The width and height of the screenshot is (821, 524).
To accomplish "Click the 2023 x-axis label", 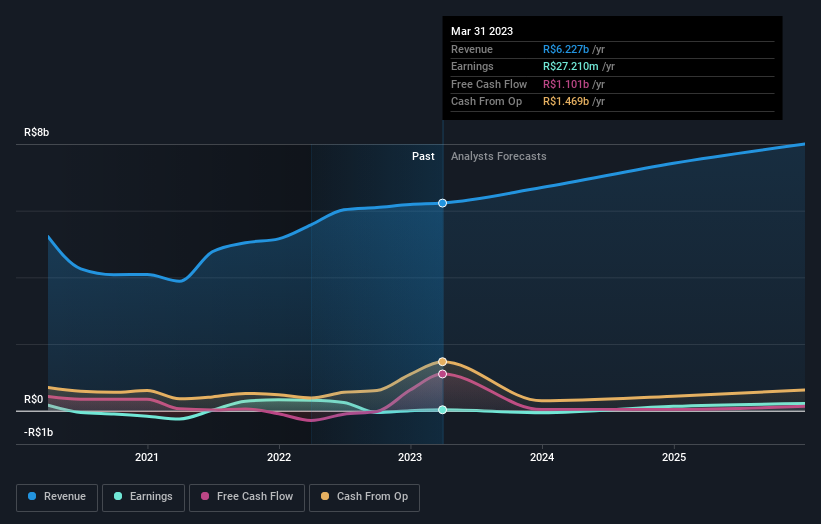I will pos(409,457).
